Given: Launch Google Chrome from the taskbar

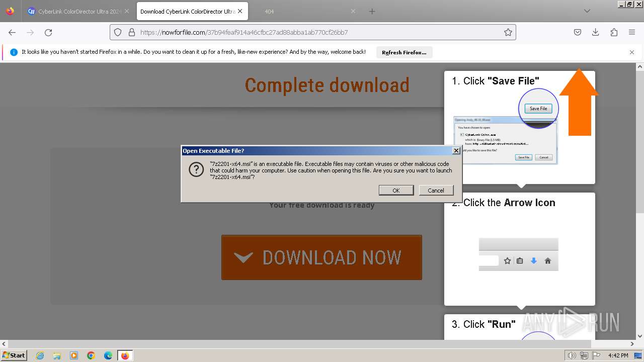Looking at the screenshot, I should click(91, 355).
